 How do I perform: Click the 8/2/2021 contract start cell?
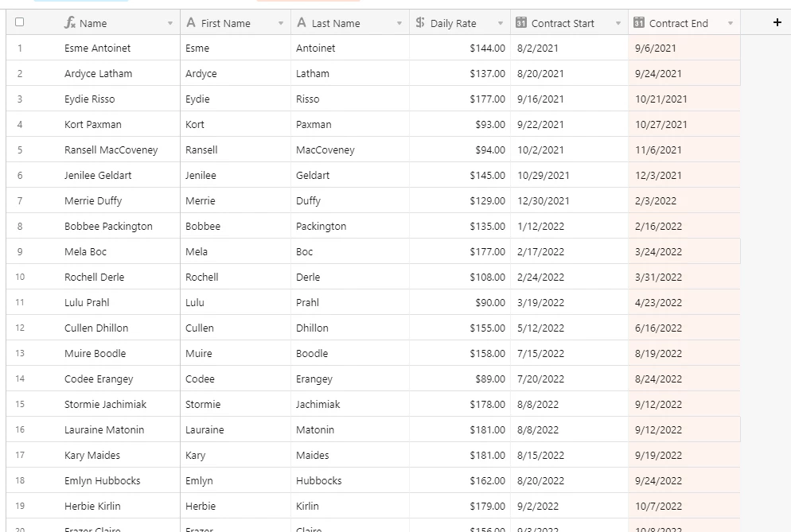(570, 48)
